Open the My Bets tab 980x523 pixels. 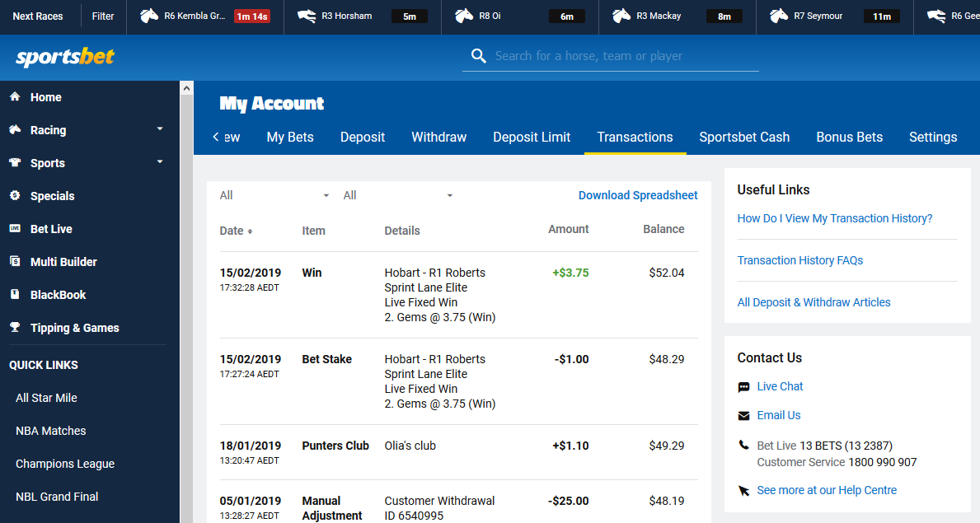[290, 137]
